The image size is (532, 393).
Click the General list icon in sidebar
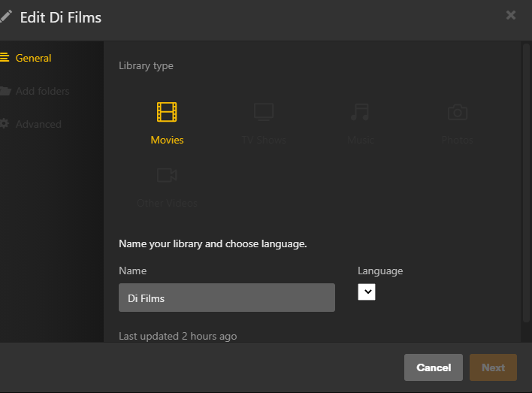4,57
